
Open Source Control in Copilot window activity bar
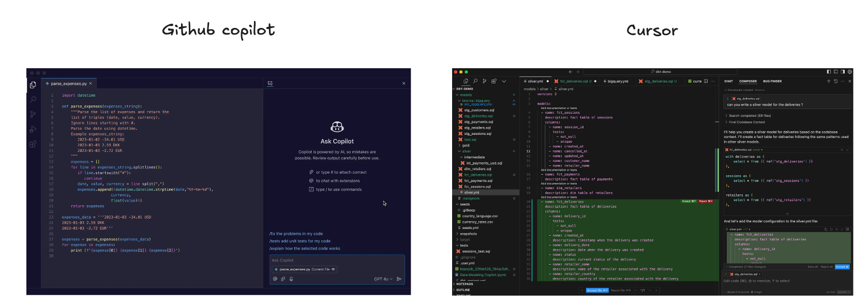pos(33,114)
